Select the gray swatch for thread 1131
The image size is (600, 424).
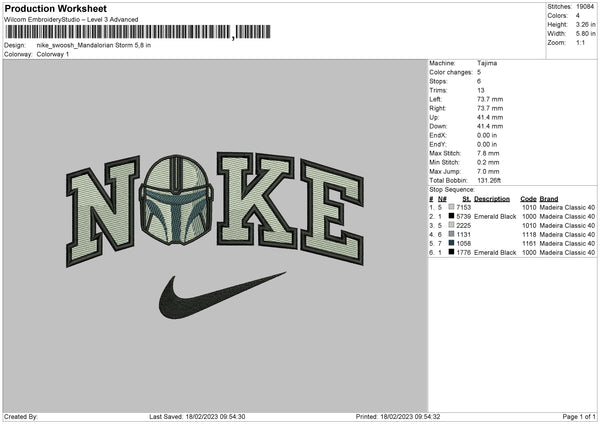(451, 234)
